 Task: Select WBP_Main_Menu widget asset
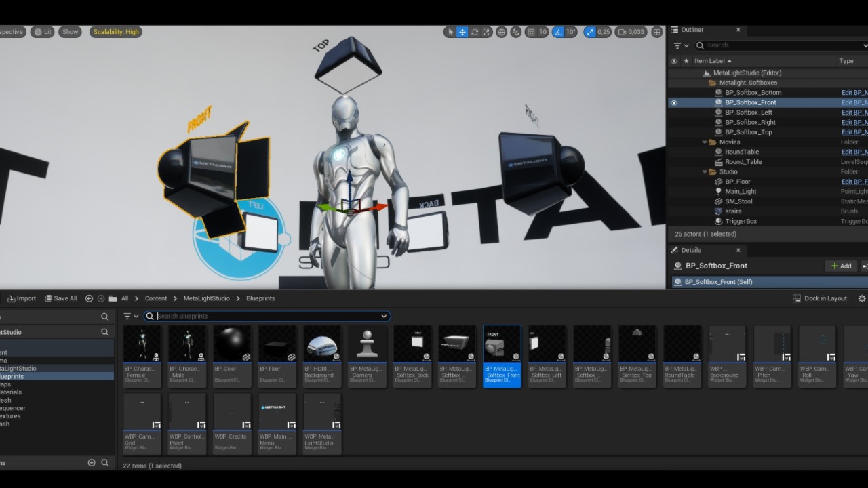(x=277, y=424)
